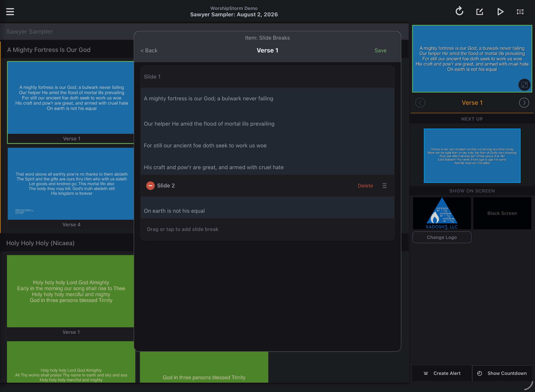Select the 'All Thy works shall praise Thy name' slide
535x392 pixels.
pyautogui.click(x=71, y=362)
